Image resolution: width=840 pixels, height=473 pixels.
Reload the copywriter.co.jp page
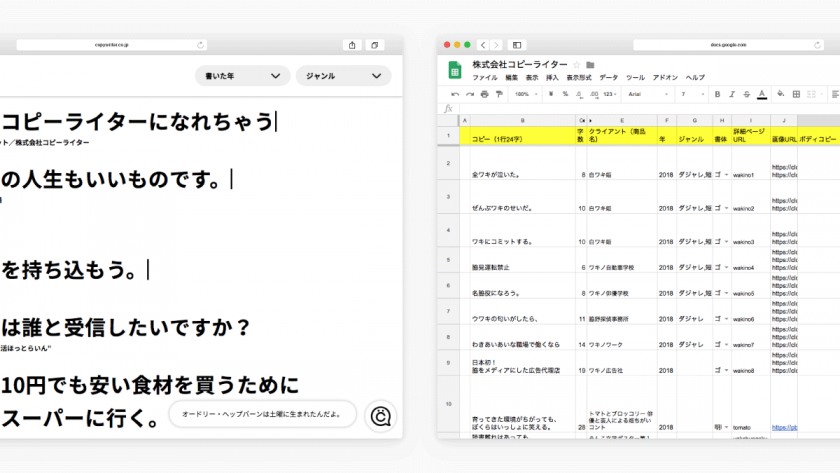coord(200,45)
